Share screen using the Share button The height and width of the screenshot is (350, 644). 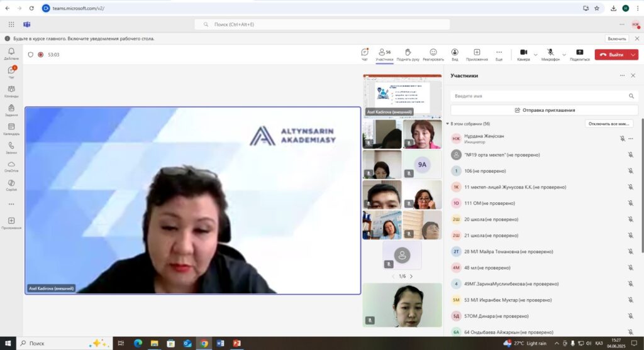(x=579, y=55)
